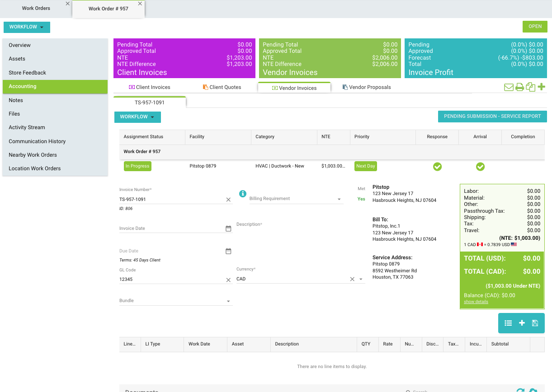This screenshot has width=552, height=392.
Task: Click the show details link
Action: (x=476, y=302)
